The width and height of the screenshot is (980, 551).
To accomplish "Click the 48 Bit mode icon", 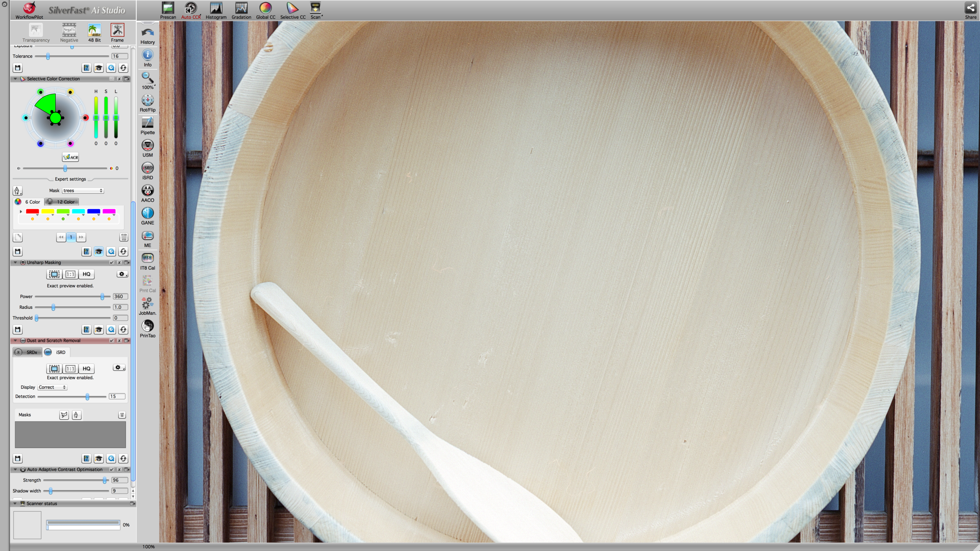I will point(94,33).
